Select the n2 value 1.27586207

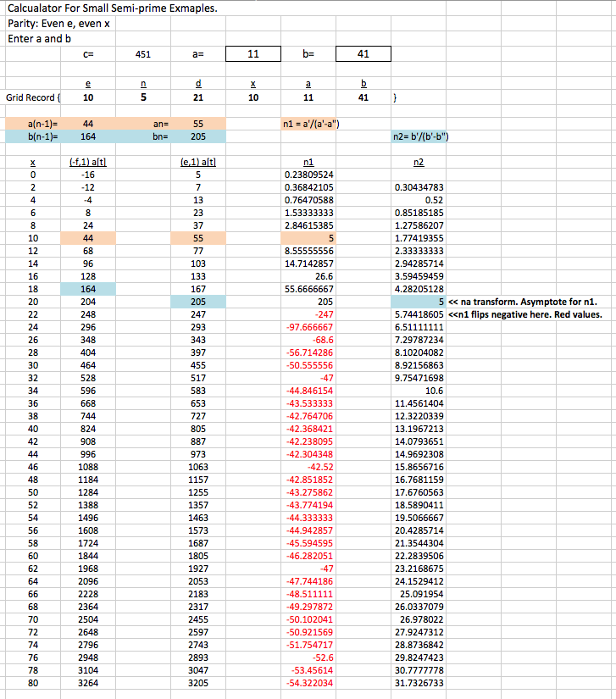click(x=419, y=225)
